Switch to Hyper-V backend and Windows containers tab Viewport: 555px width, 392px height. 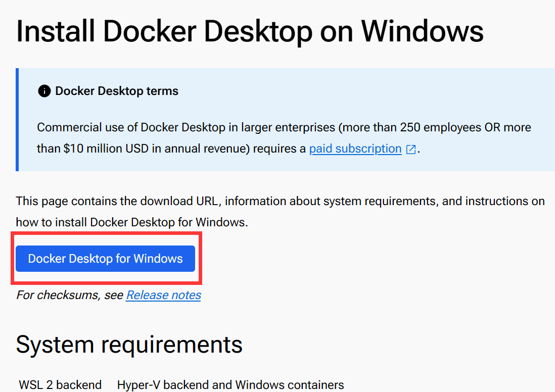[230, 384]
